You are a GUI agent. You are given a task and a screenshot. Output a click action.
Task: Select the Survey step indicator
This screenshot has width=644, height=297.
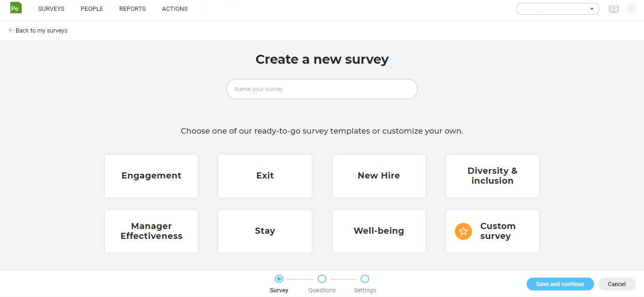click(279, 279)
